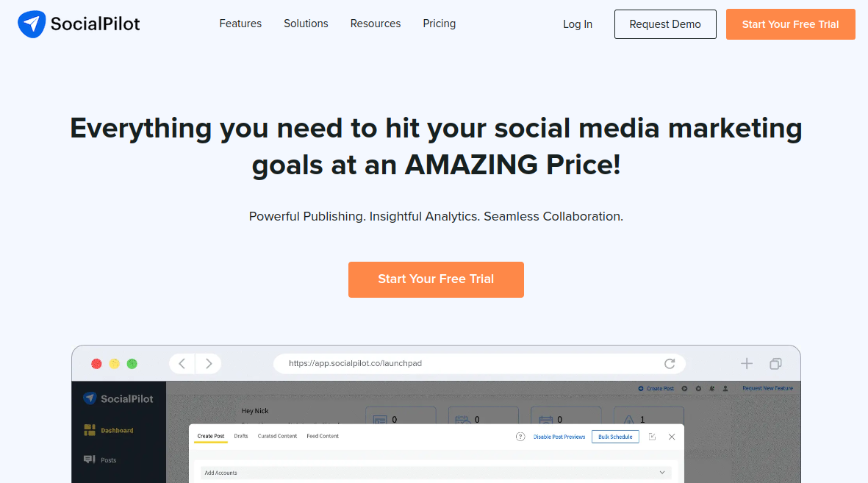Click the new tab plus icon
Viewport: 868px width, 483px height.
747,363
